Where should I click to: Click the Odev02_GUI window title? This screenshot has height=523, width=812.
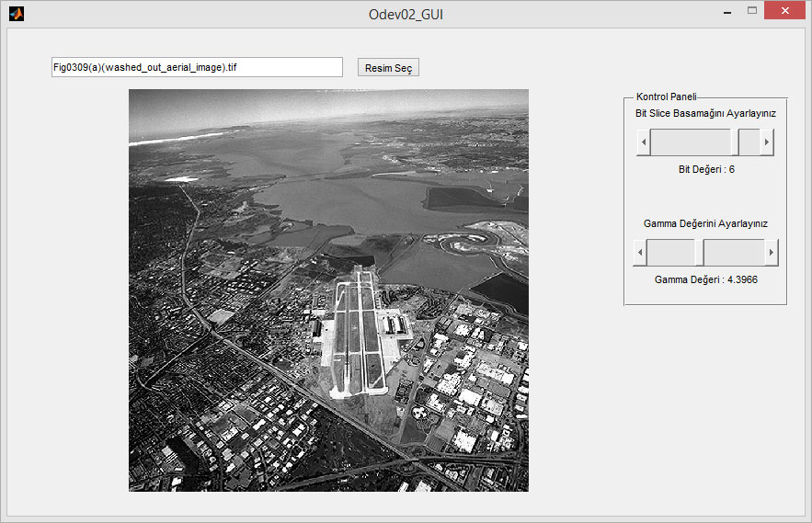coord(406,14)
